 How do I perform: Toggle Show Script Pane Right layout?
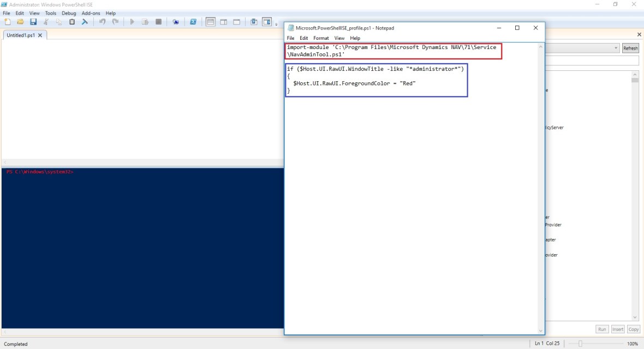click(x=224, y=22)
